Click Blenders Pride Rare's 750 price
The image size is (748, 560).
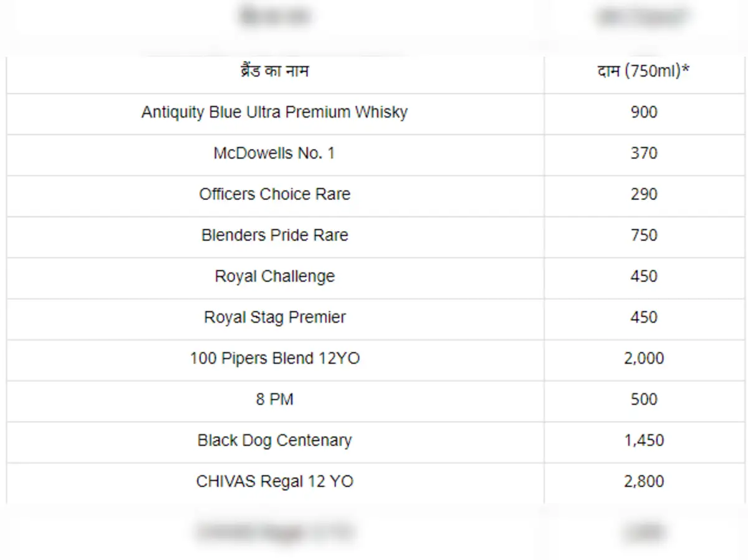[x=643, y=235]
